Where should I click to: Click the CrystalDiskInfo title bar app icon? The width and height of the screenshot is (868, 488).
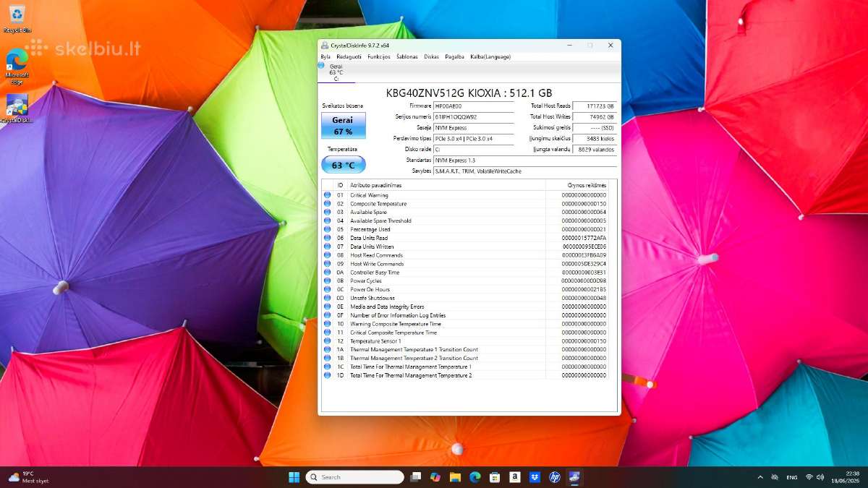[x=323, y=45]
